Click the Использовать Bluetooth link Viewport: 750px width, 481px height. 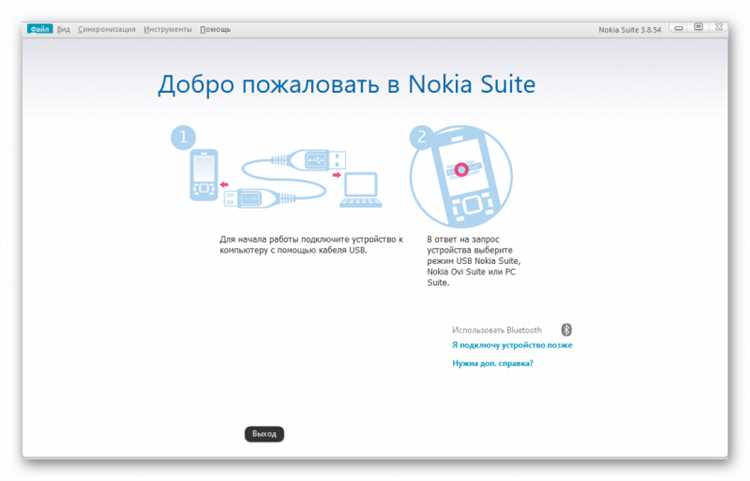point(496,330)
